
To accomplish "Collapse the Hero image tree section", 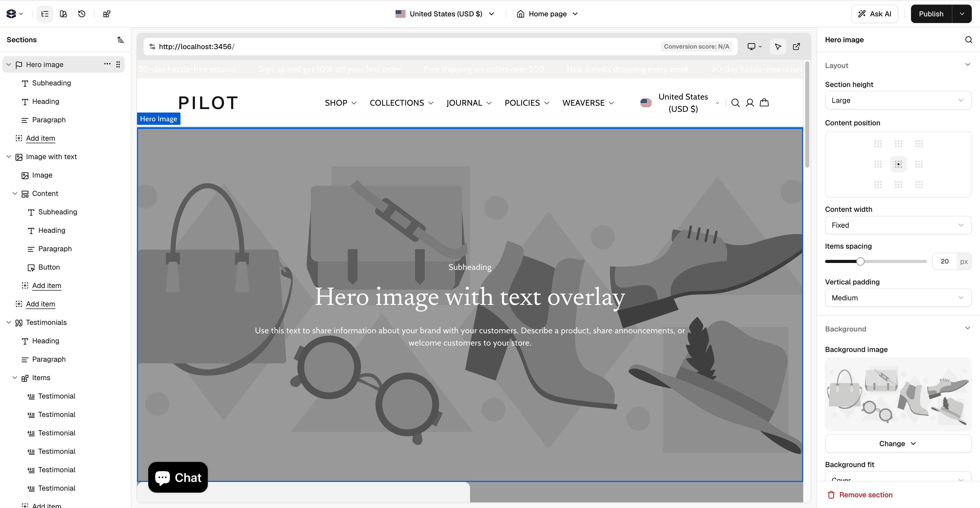I will tap(9, 65).
